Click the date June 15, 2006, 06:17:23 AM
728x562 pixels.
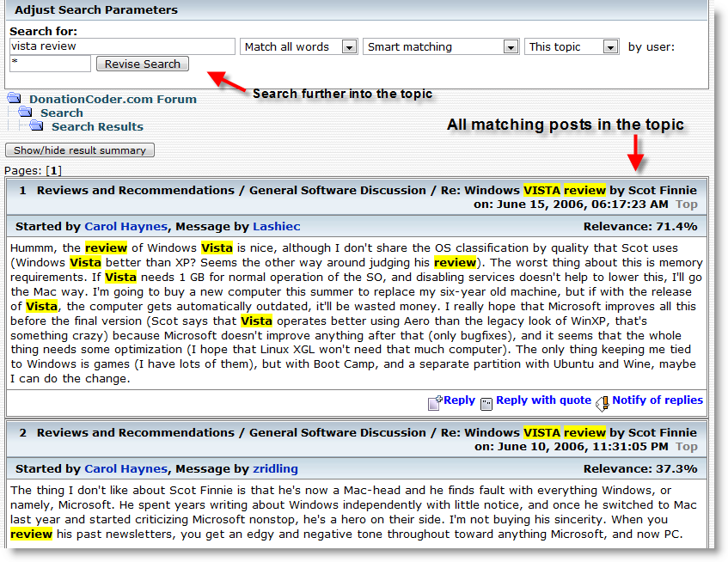(582, 205)
